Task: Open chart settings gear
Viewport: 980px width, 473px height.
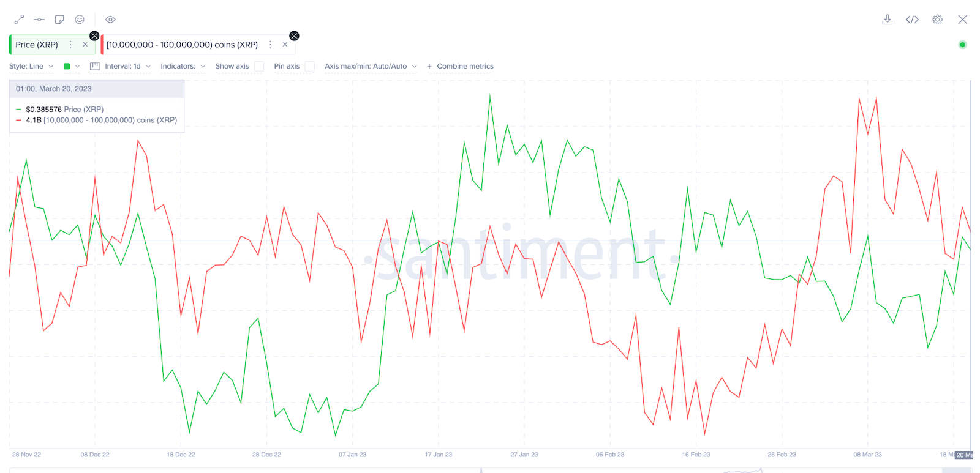Action: (x=938, y=20)
